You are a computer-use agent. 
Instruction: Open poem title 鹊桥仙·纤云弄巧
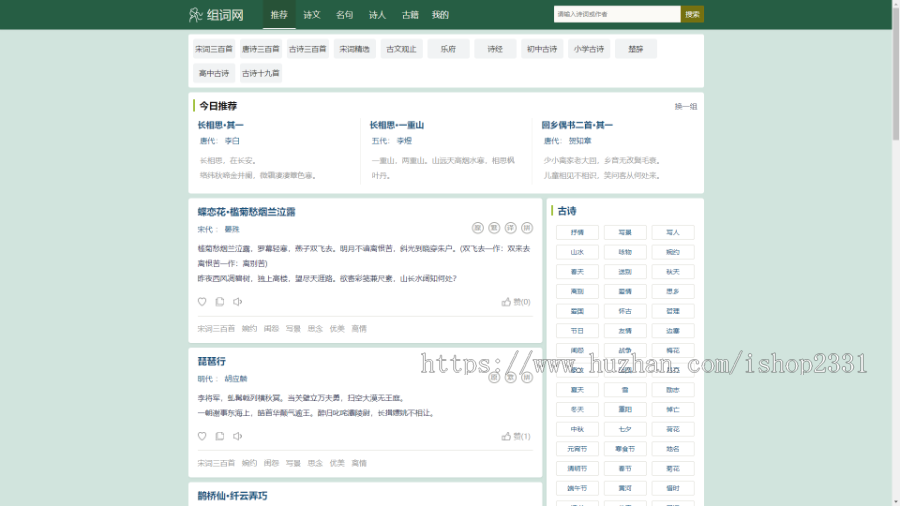(x=232, y=496)
